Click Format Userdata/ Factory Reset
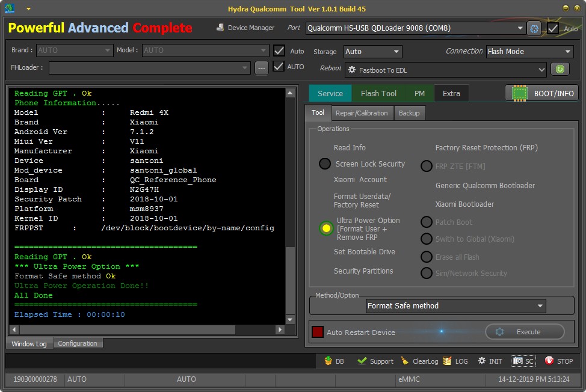Image resolution: width=586 pixels, height=392 pixels. point(362,200)
